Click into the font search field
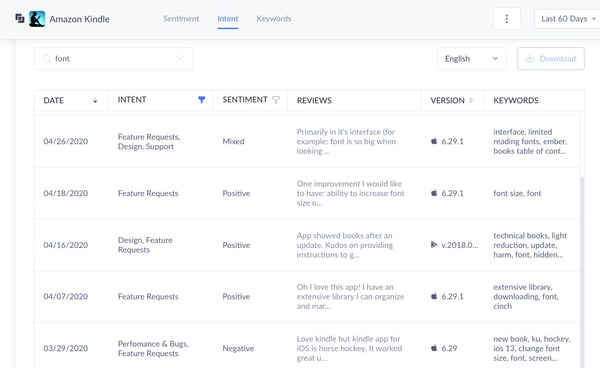 point(113,59)
